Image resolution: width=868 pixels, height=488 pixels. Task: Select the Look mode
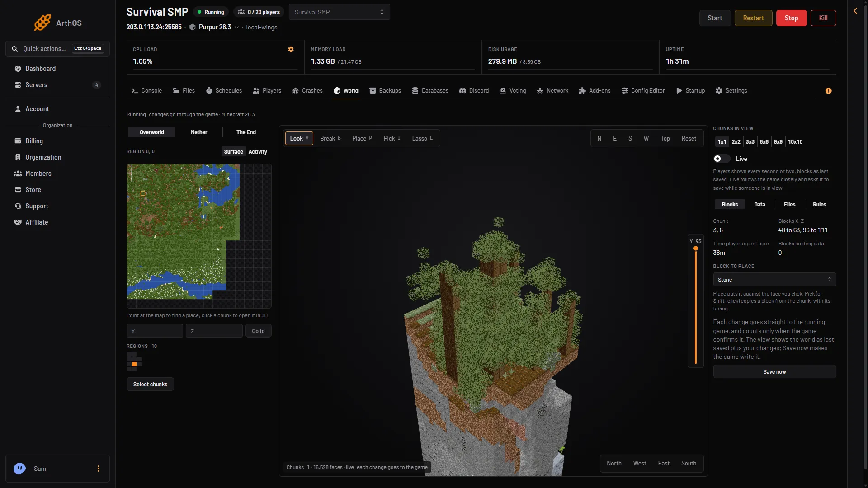[x=299, y=138]
